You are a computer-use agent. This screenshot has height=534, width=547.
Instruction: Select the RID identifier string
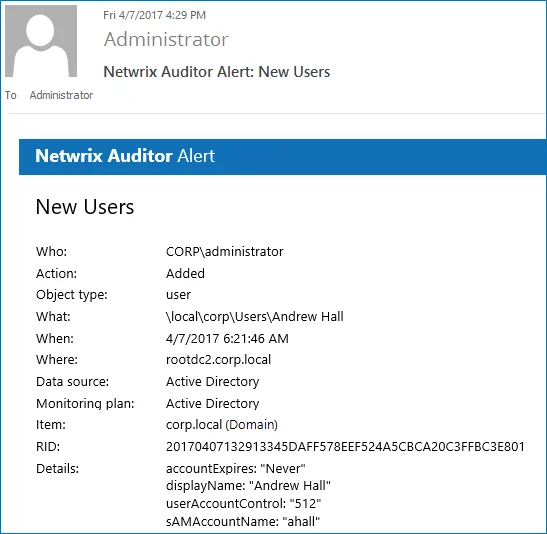(345, 447)
